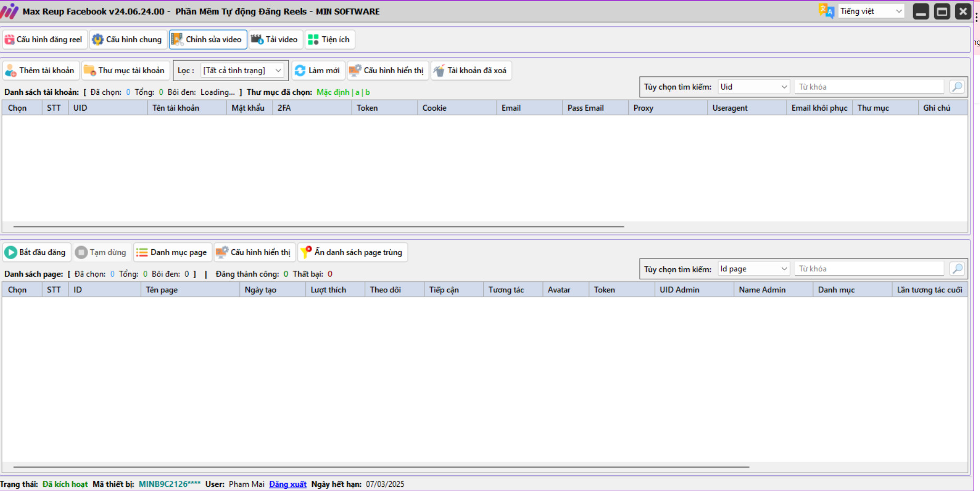Viewport: 980px width, 491px height.
Task: Click the Chọn column header in page table
Action: (17, 290)
